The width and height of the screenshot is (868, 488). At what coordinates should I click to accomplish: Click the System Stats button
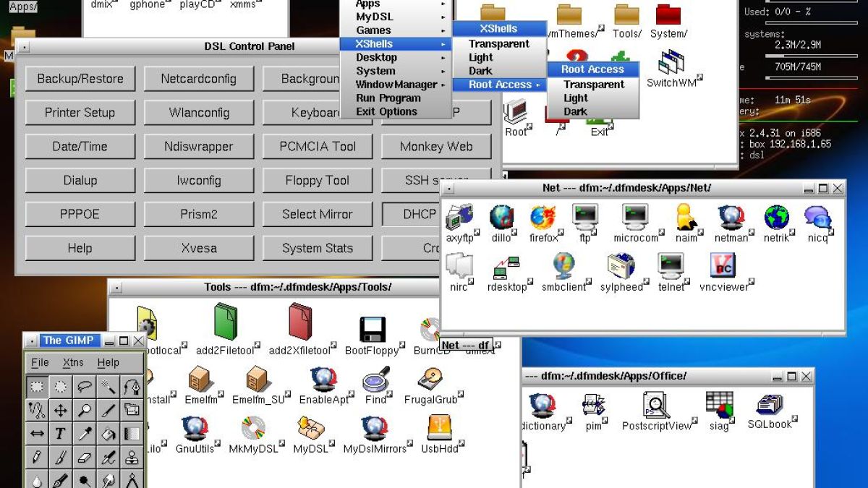(318, 248)
